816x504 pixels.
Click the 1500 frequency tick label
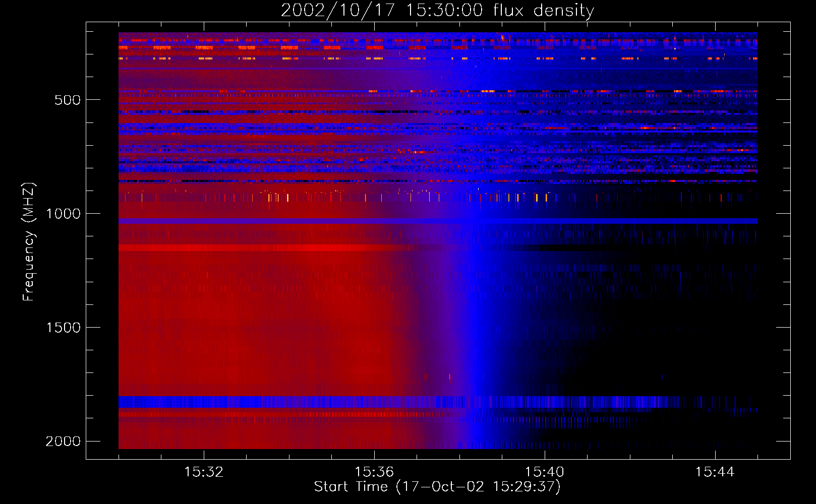[63, 328]
